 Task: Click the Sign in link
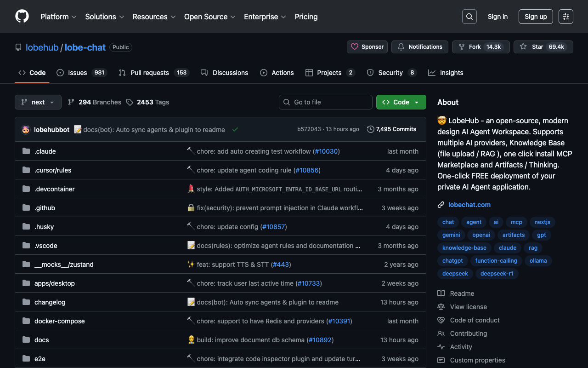[498, 17]
